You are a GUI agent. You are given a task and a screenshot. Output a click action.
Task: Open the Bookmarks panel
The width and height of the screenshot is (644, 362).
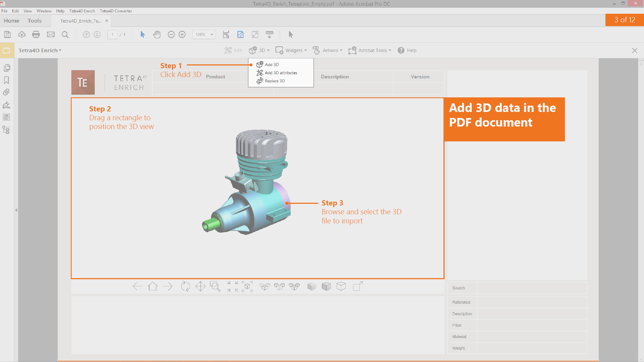pos(6,80)
